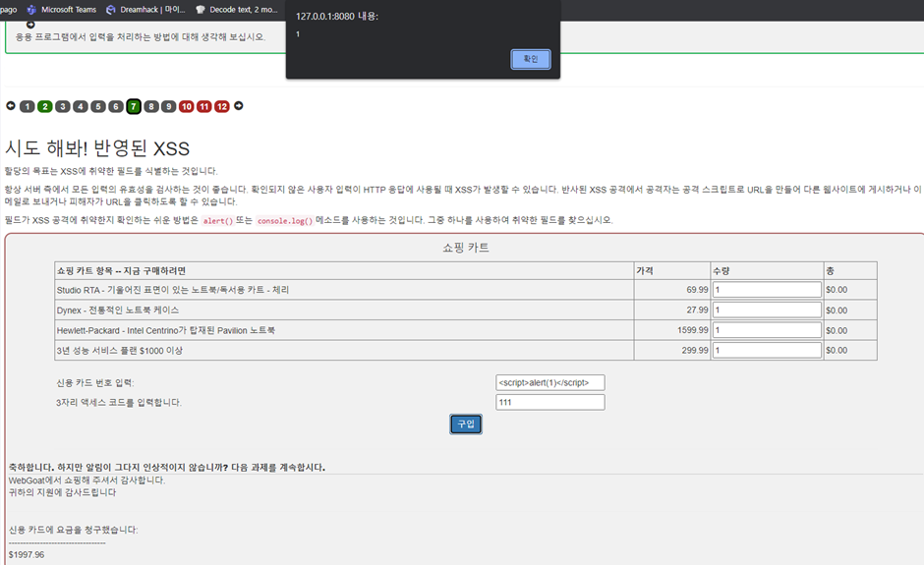The image size is (924, 565).
Task: Open lesson page 4
Action: (81, 107)
